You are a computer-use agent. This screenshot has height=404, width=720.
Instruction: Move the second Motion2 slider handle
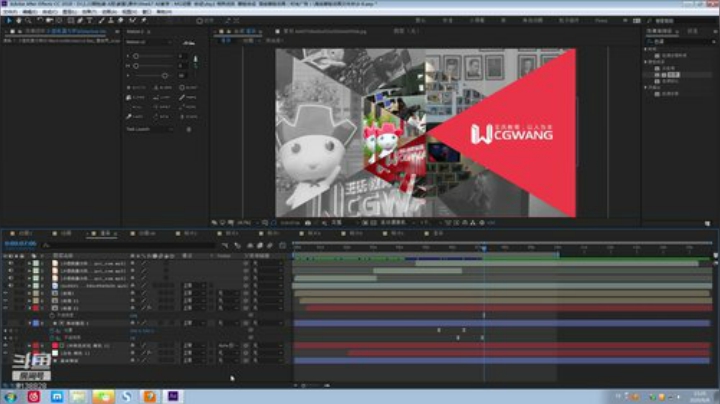[x=136, y=66]
